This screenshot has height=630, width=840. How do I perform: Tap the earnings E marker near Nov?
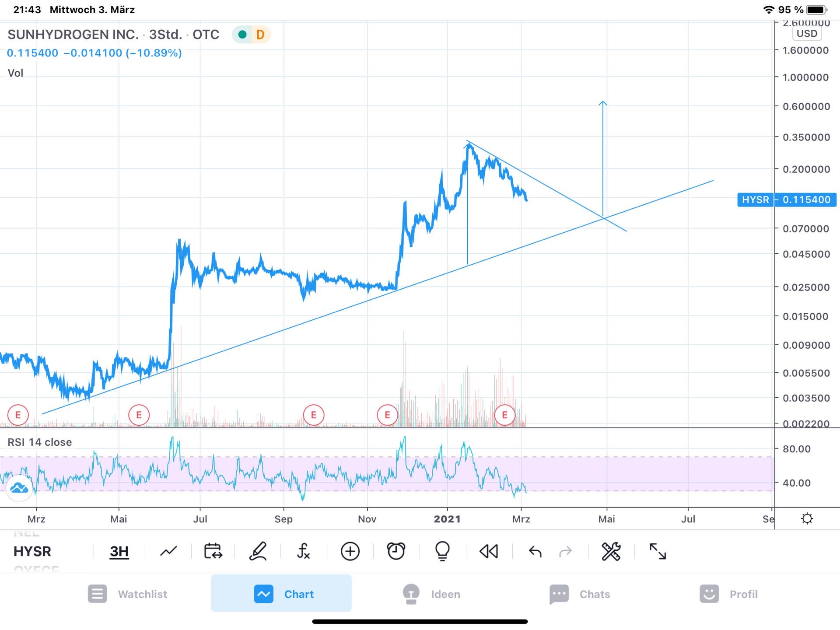coord(387,415)
